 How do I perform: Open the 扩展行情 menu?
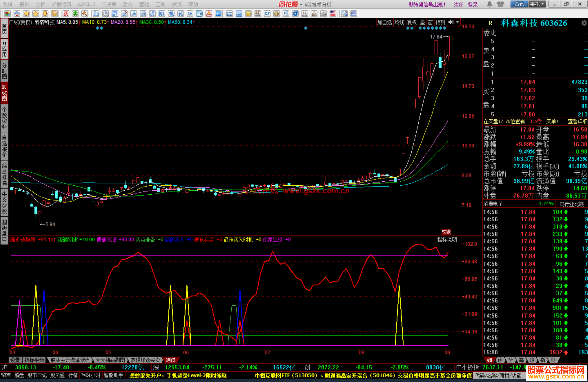[62, 4]
